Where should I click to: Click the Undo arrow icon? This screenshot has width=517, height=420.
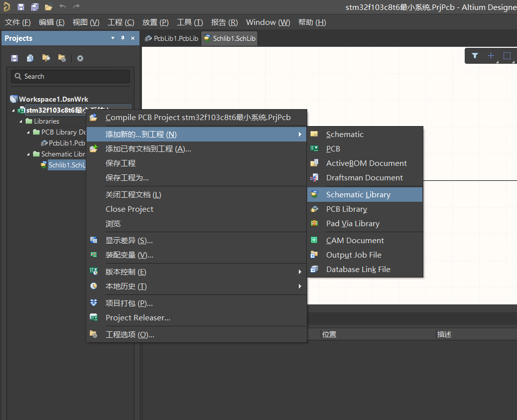(63, 6)
